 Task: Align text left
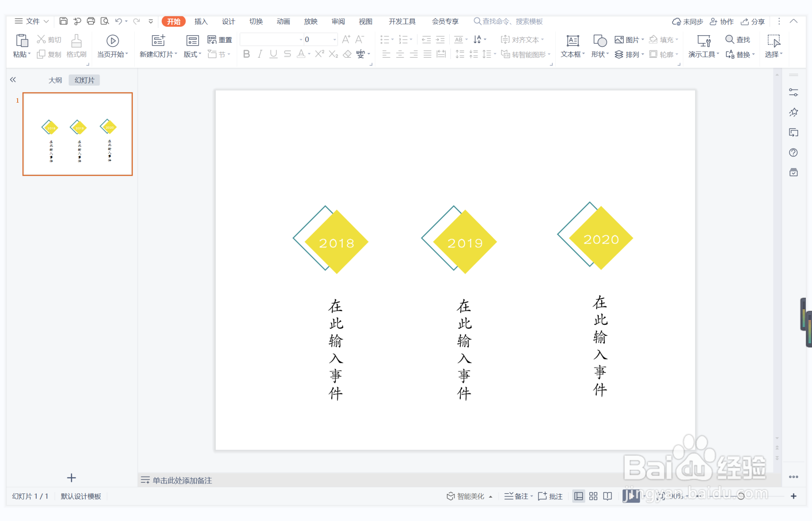(x=386, y=54)
